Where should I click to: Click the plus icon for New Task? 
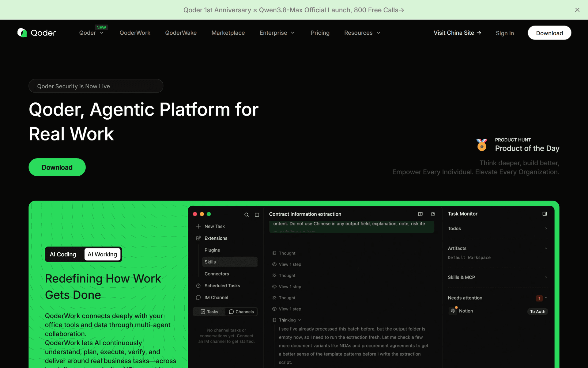tap(198, 226)
